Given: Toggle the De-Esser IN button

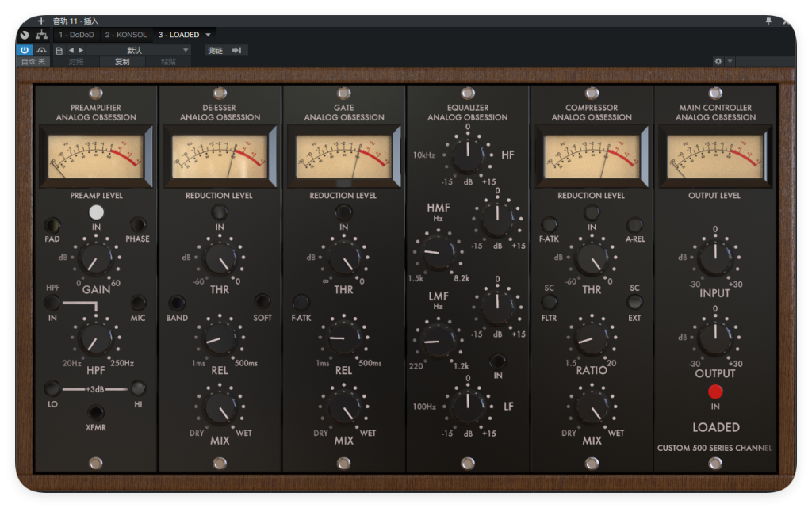Looking at the screenshot, I should pyautogui.click(x=220, y=212).
